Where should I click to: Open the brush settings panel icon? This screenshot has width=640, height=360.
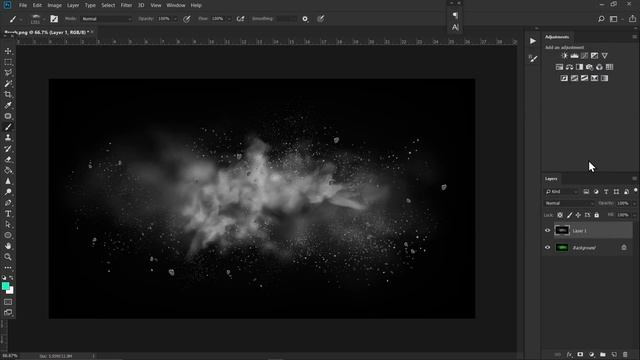pyautogui.click(x=54, y=19)
